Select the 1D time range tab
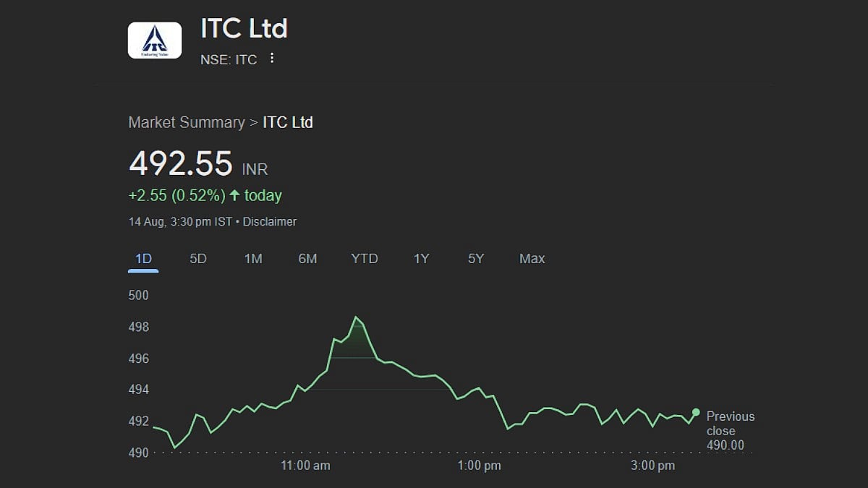Screen dimensions: 868x488 tap(143, 259)
